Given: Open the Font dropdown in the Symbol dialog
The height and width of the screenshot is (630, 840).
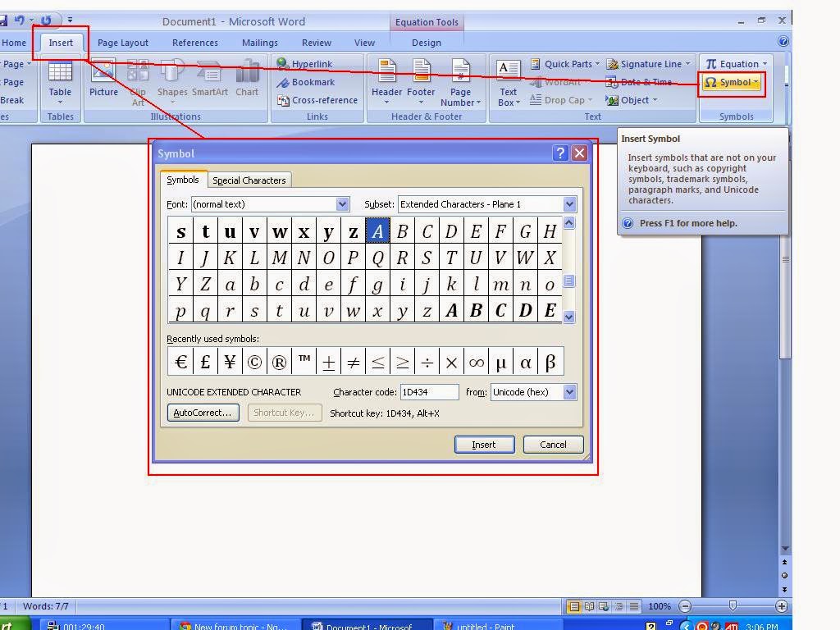Looking at the screenshot, I should point(342,203).
